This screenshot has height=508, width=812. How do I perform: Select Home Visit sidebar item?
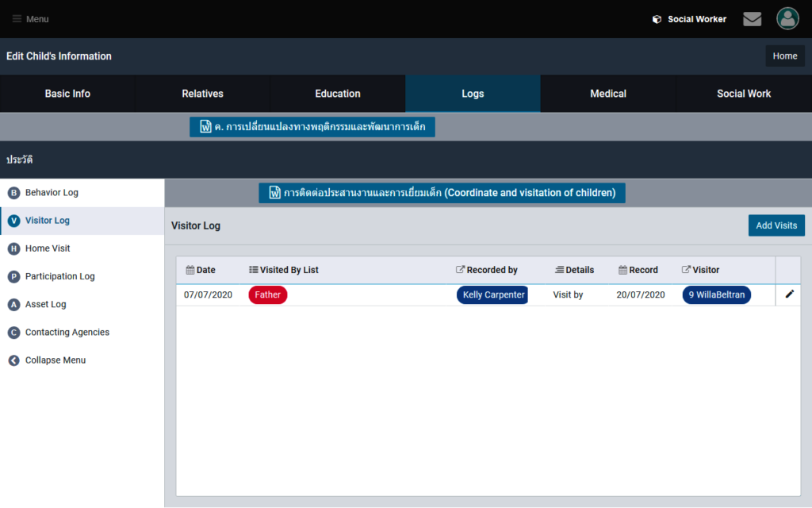coord(48,248)
